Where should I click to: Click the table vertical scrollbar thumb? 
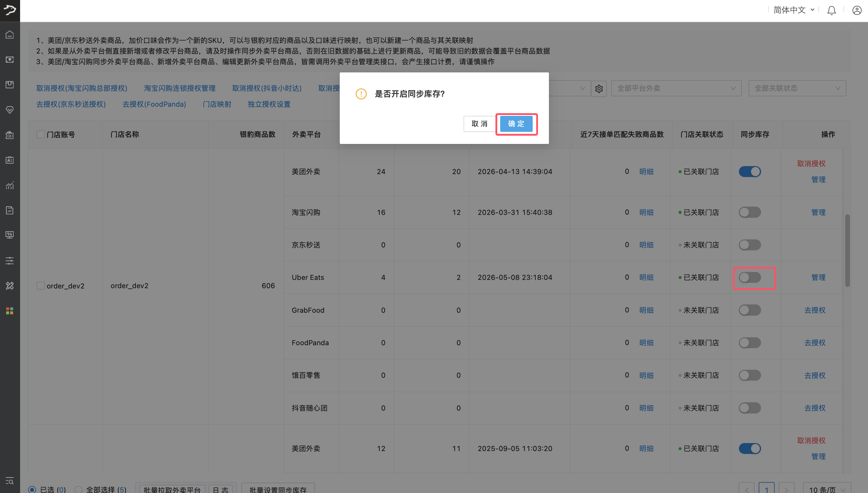click(x=847, y=251)
